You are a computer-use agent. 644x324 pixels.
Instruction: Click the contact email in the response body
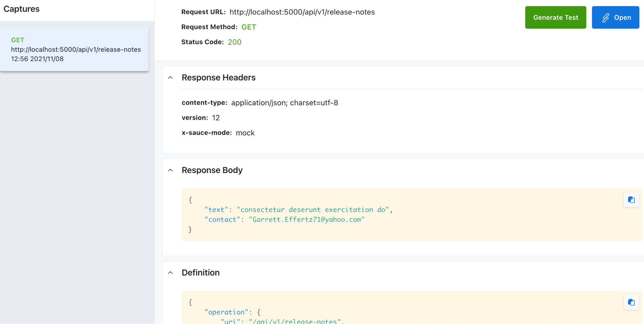(307, 219)
